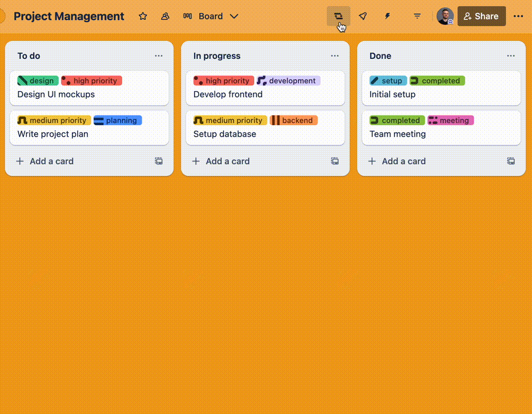The image size is (532, 414).
Task: Toggle the planning label on Write project plan
Action: coord(117,120)
